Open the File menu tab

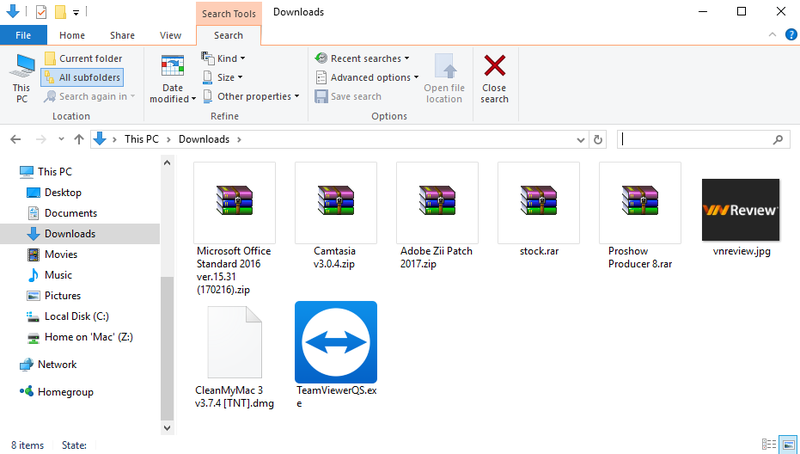(24, 35)
